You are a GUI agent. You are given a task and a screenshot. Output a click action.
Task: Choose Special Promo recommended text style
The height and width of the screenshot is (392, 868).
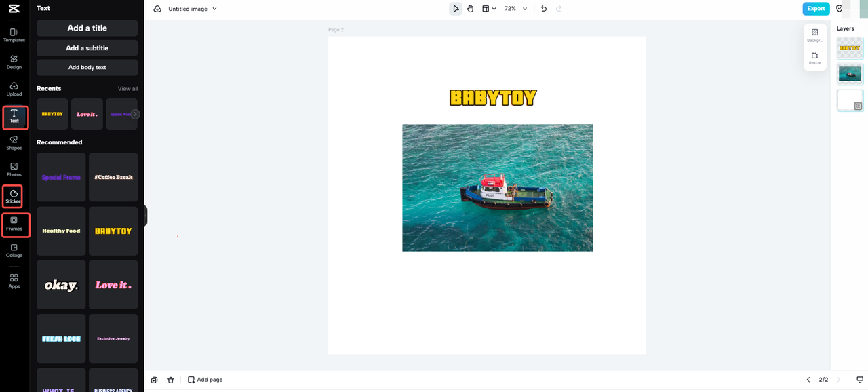coord(61,177)
